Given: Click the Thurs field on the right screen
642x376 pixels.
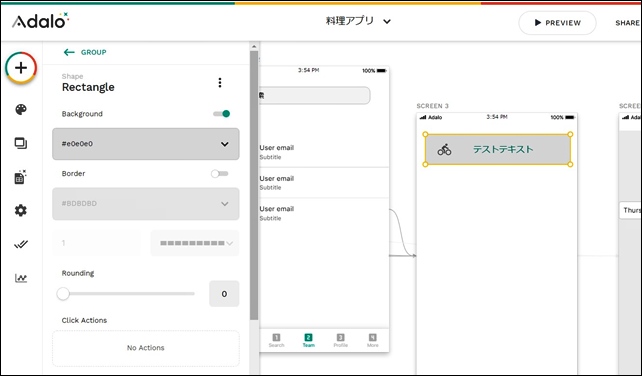Looking at the screenshot, I should coord(631,210).
